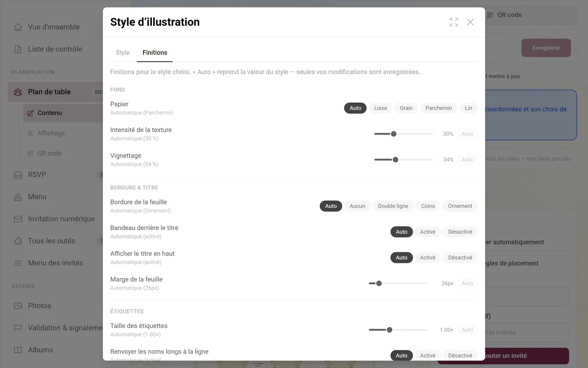This screenshot has height=368, width=588.
Task: Choose Coins border option
Action: pyautogui.click(x=428, y=206)
